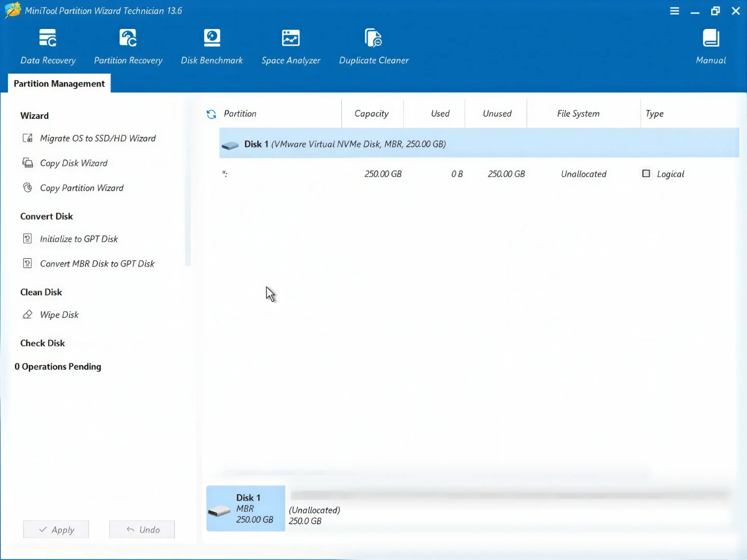Choose Initialize to GPT Disk
Viewport: 747px width, 560px height.
click(x=79, y=239)
